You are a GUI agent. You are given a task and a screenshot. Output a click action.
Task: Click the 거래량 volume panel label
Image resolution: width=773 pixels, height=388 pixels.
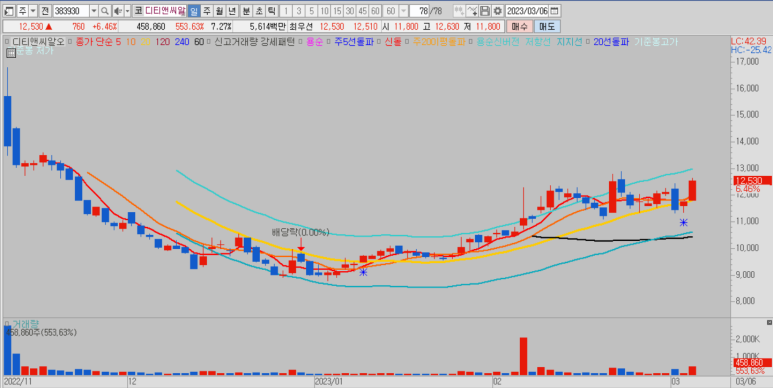(25, 324)
